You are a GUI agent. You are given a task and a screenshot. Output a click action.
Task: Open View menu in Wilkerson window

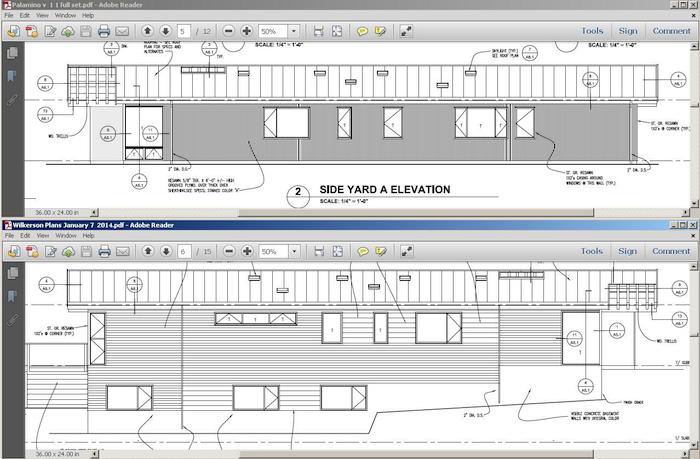(43, 235)
